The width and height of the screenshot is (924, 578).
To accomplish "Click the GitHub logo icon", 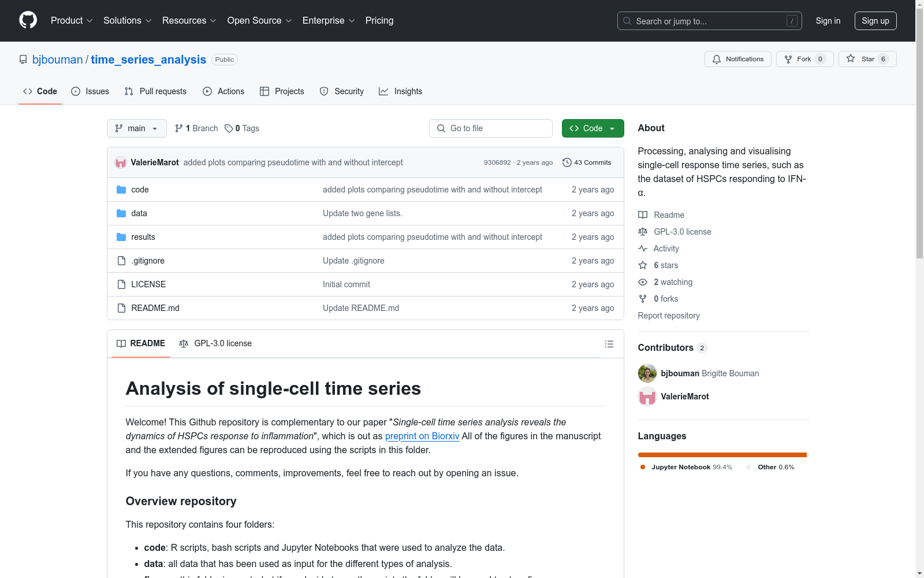I will pyautogui.click(x=28, y=20).
